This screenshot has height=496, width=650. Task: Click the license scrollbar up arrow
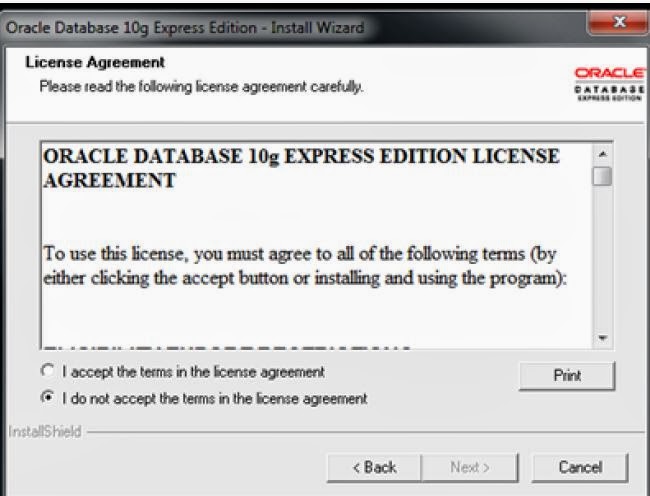(602, 155)
